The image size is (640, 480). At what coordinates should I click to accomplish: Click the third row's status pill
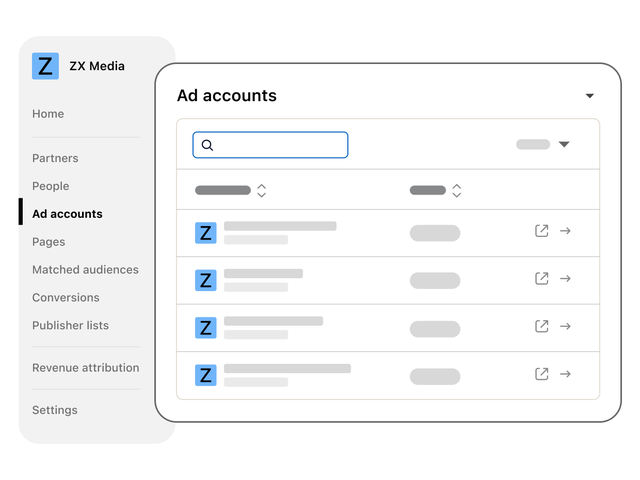[435, 329]
